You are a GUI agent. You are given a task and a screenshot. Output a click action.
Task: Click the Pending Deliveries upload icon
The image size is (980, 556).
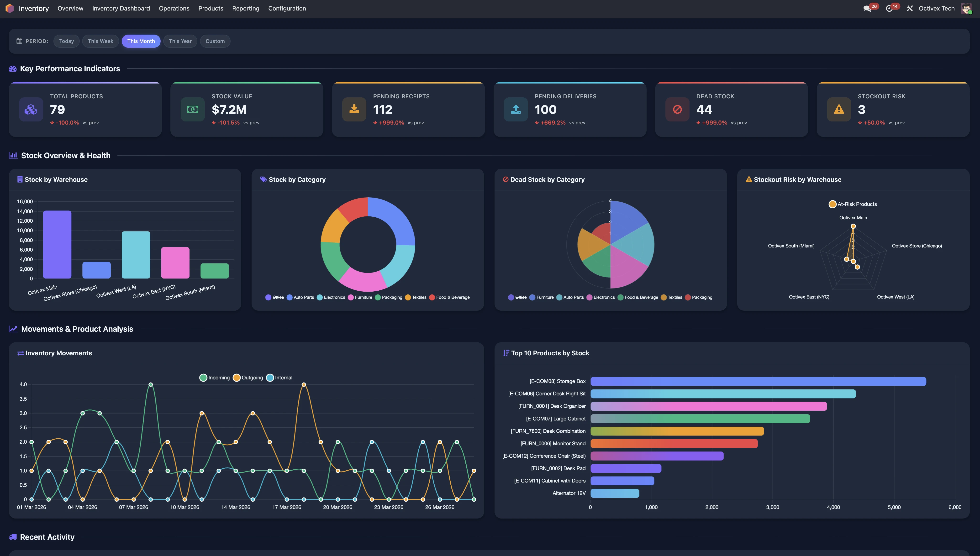tap(516, 110)
